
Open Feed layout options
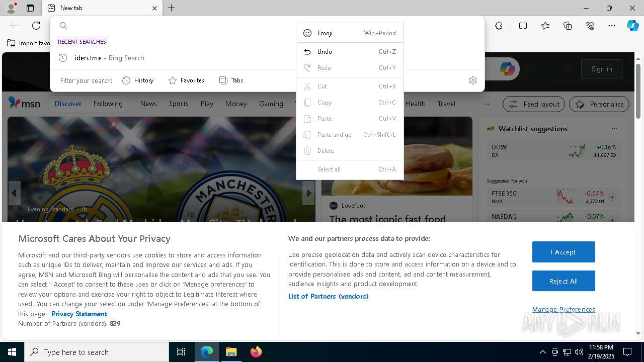(x=534, y=104)
